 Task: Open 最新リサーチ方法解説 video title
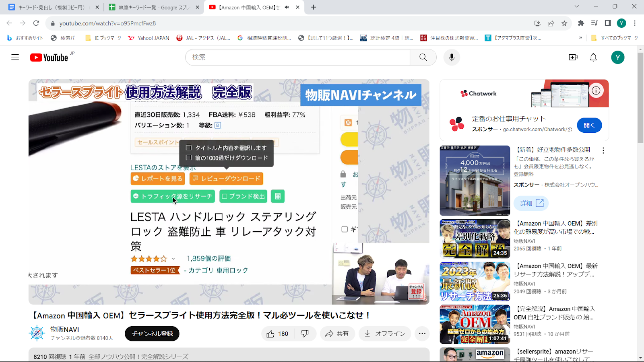click(x=556, y=270)
